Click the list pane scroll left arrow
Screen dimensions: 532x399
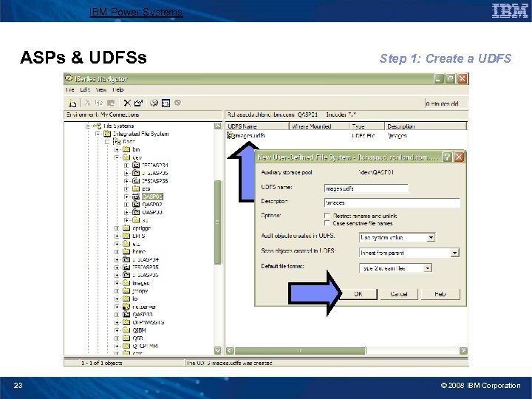click(x=230, y=350)
